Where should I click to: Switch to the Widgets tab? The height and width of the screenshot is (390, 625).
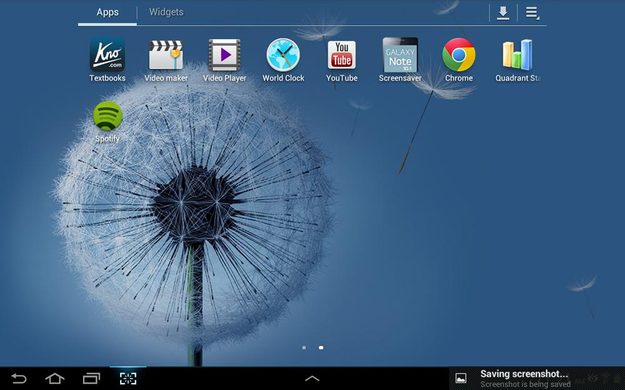166,12
